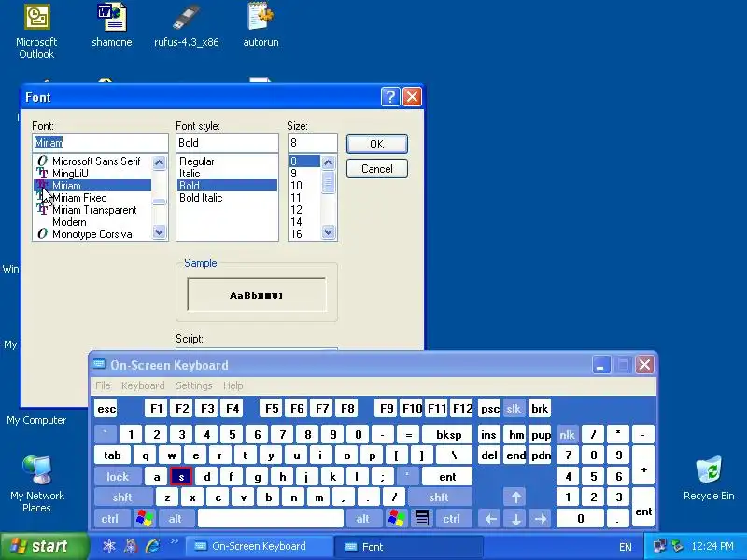Select Monotype Corsiva font

93,234
